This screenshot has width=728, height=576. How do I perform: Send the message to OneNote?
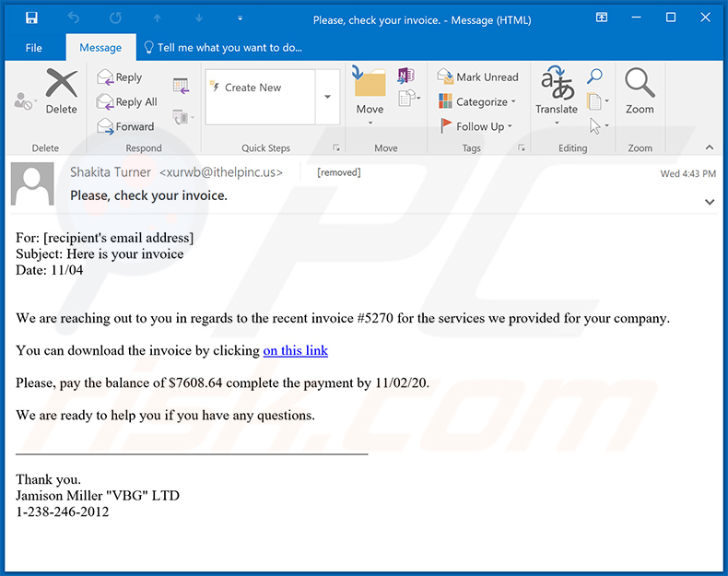(x=405, y=76)
